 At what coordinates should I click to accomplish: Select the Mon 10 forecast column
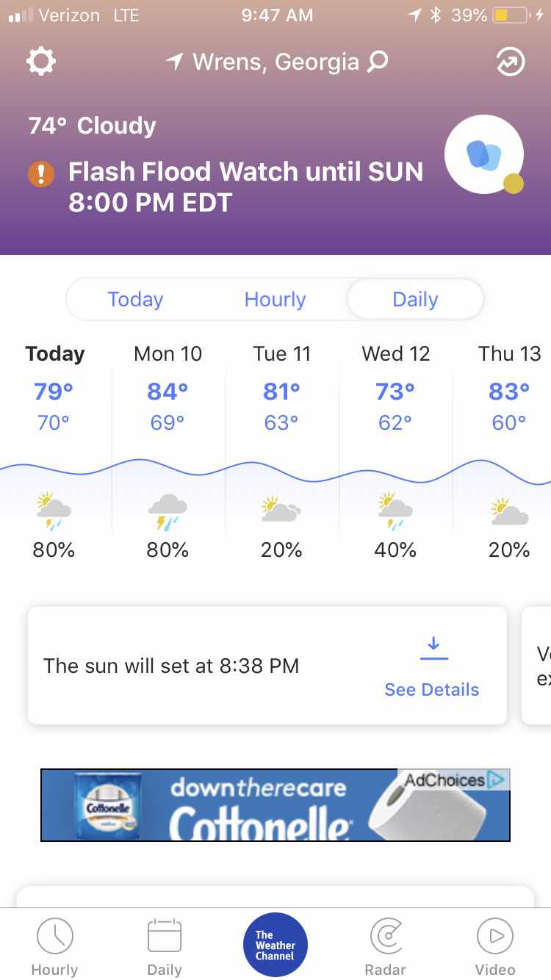point(168,451)
